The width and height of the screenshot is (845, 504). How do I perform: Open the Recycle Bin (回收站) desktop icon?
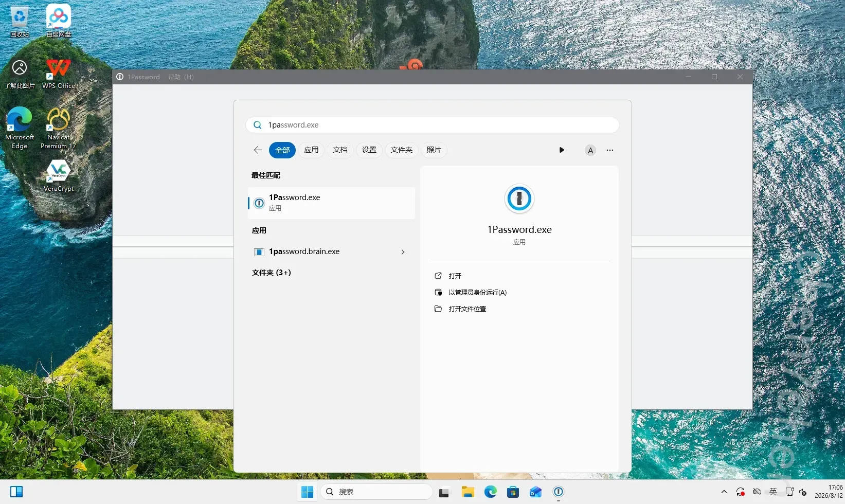[x=20, y=21]
